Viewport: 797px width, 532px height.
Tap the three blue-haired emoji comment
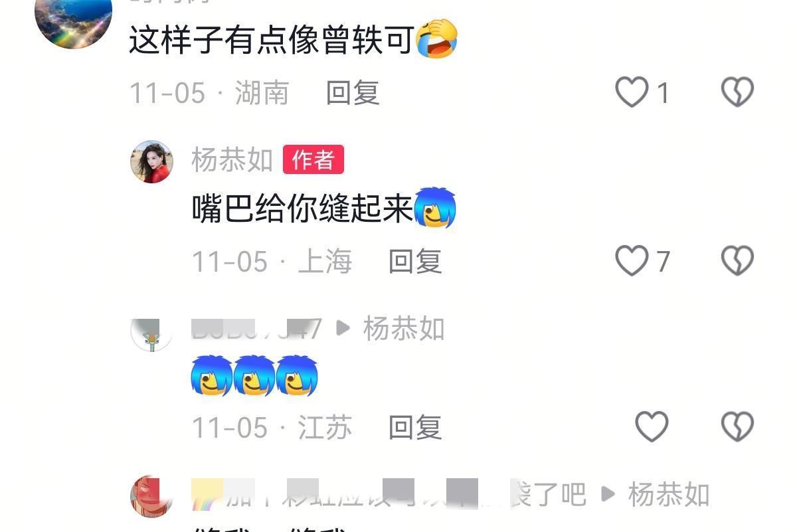254,376
